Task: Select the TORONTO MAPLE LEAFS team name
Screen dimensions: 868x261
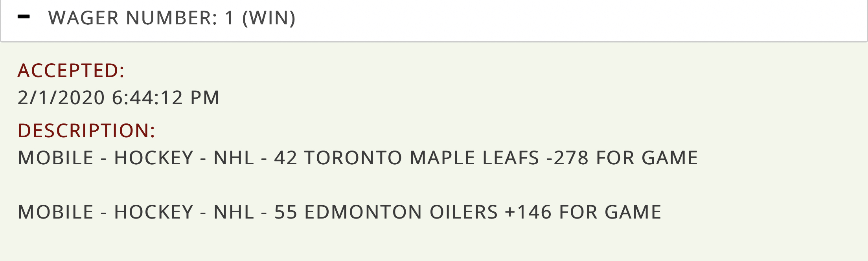Action: tap(421, 158)
